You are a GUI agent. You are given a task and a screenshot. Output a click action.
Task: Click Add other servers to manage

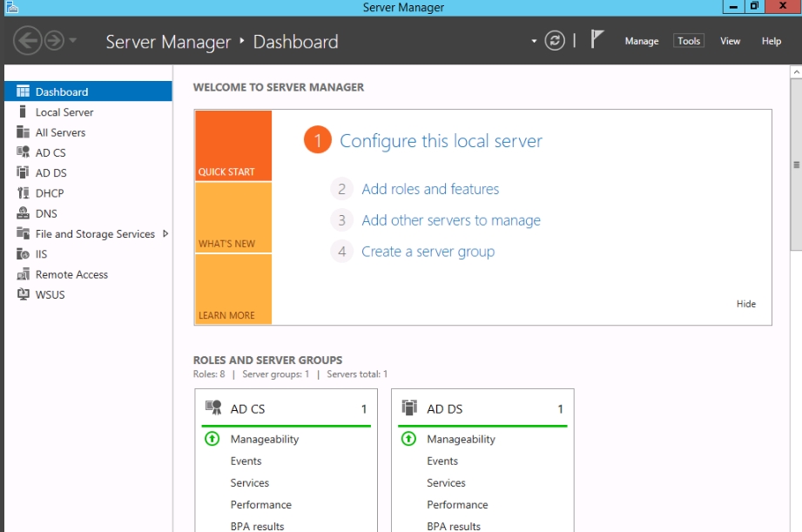(451, 220)
